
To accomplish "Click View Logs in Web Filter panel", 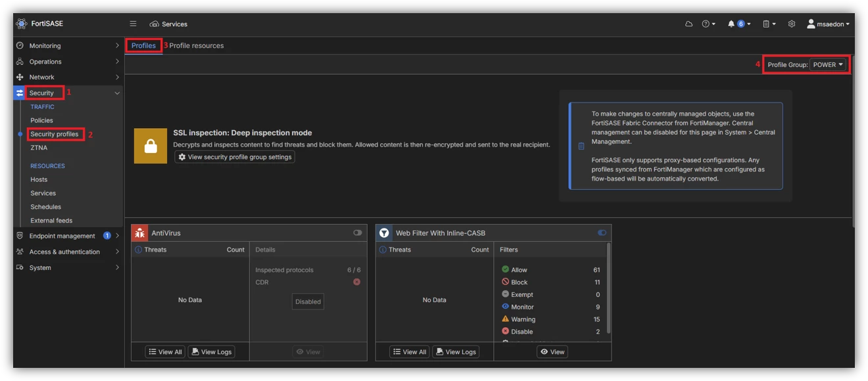I will (456, 351).
